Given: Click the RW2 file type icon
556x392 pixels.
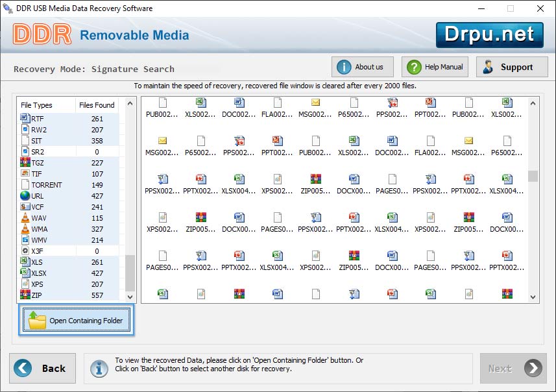Looking at the screenshot, I should coord(25,130).
